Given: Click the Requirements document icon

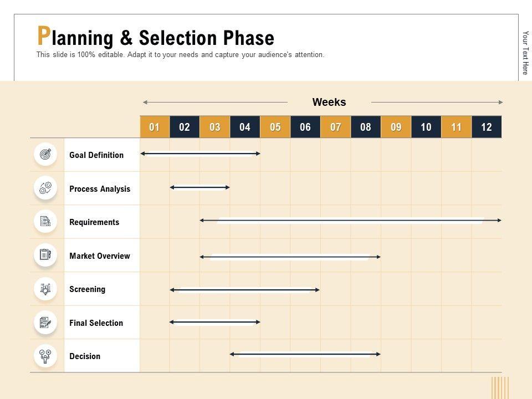Looking at the screenshot, I should [x=45, y=222].
